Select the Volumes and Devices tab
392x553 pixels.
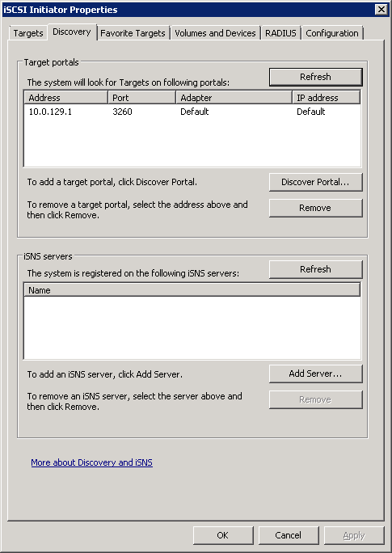(215, 33)
